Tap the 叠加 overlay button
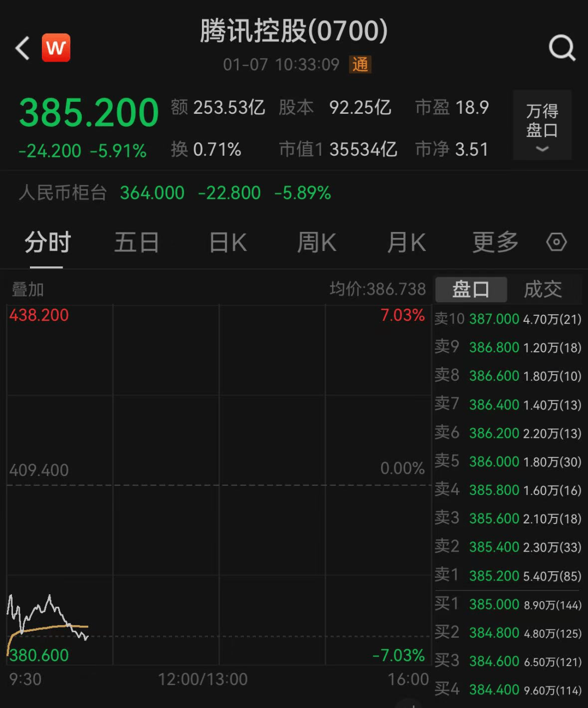This screenshot has width=588, height=708. click(x=28, y=289)
